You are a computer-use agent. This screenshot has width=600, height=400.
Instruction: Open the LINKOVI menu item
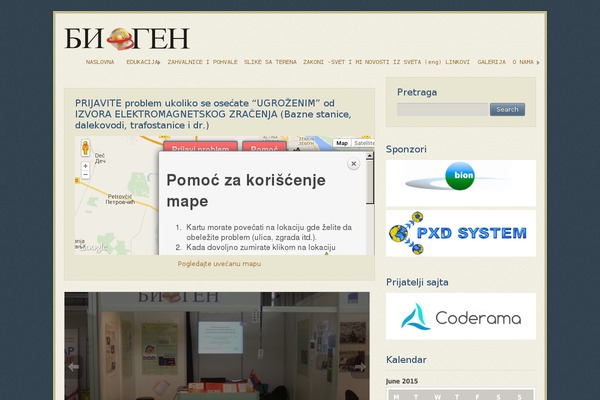coord(457,62)
